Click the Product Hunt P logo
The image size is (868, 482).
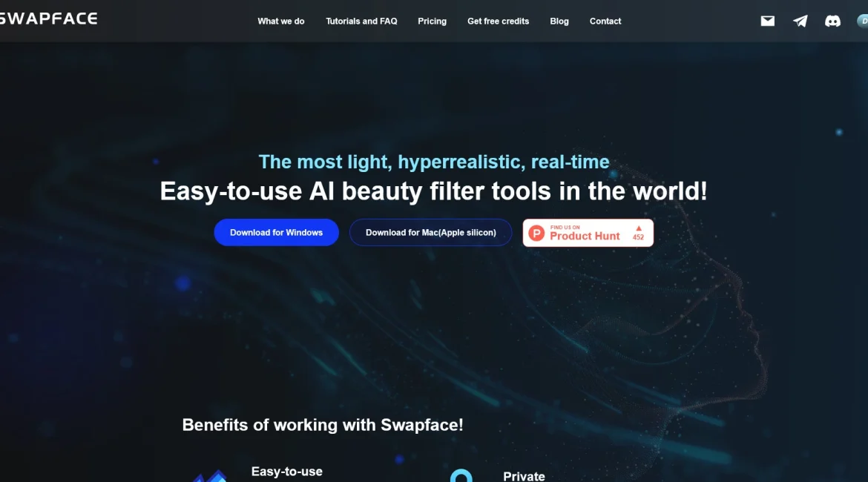[x=536, y=233]
